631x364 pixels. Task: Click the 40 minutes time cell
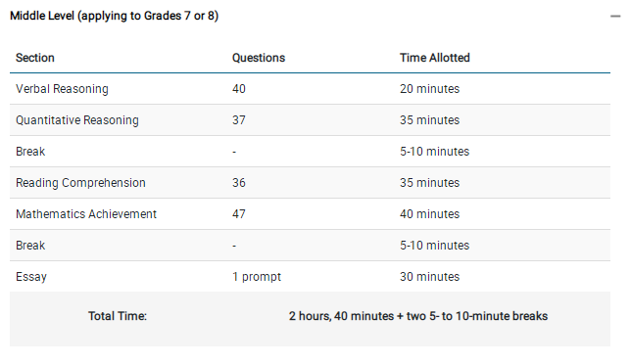429,214
